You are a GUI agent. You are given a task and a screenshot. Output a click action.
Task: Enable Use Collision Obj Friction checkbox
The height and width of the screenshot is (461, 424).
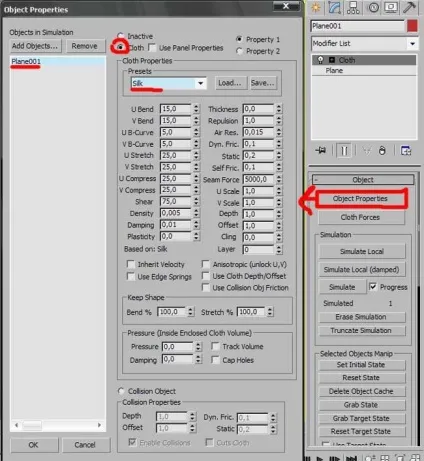(x=206, y=287)
